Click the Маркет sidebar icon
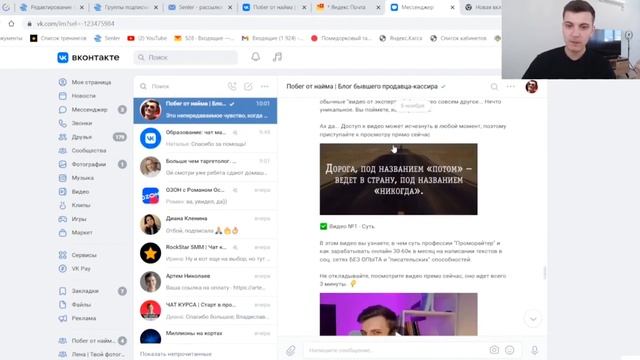 62,233
